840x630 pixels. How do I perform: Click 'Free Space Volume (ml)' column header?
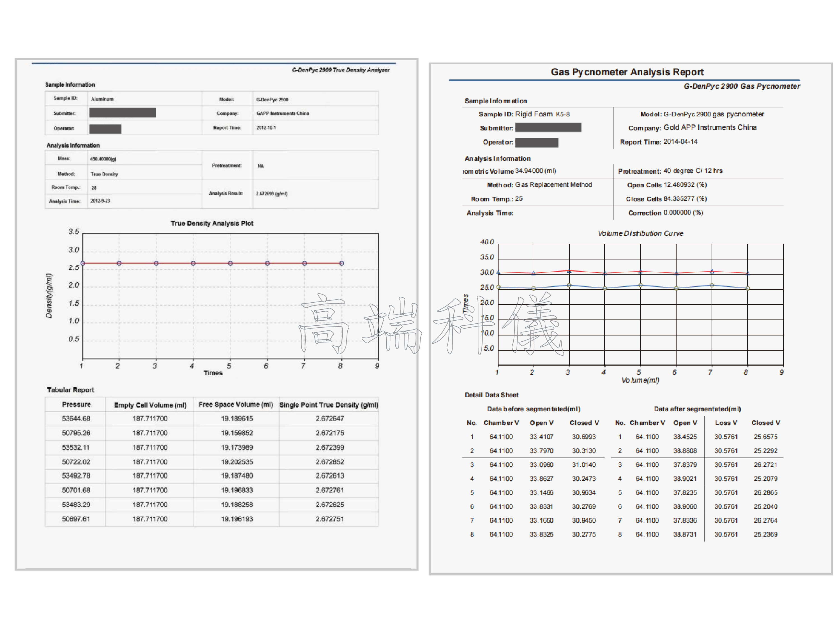pos(236,405)
